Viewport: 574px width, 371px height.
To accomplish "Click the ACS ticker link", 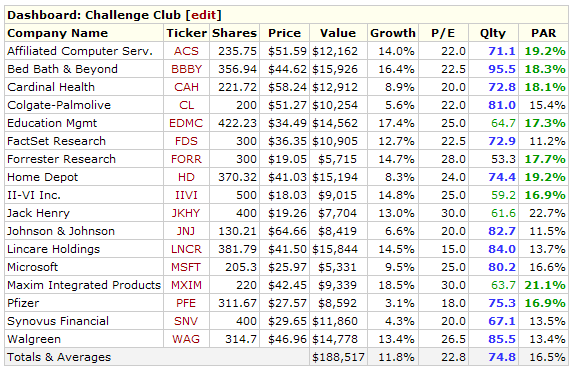I will click(186, 51).
